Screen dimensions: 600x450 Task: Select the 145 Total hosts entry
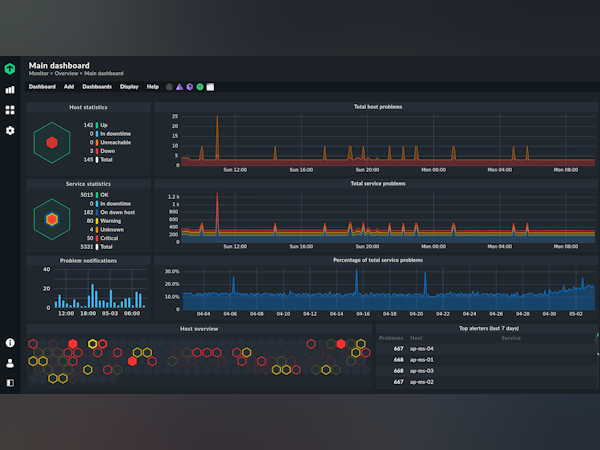[98, 160]
